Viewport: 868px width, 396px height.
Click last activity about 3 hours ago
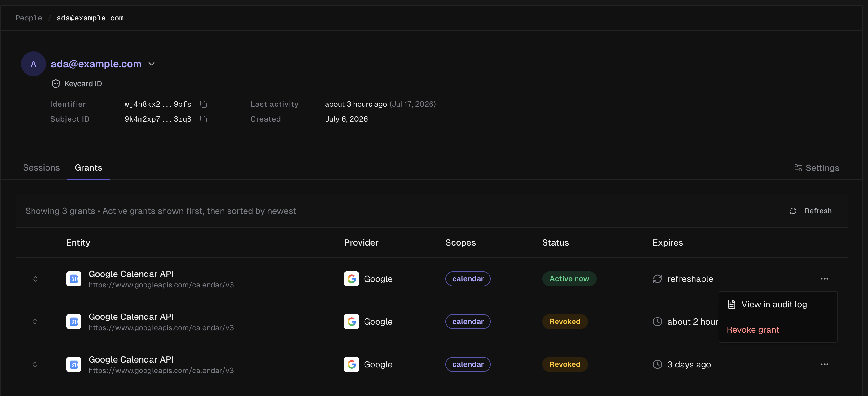point(356,104)
